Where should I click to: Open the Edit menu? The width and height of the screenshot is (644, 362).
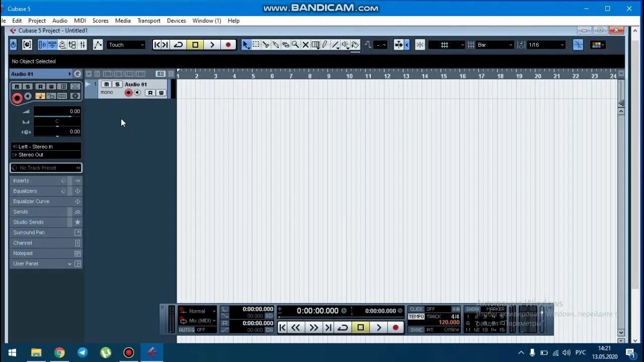[17, 21]
